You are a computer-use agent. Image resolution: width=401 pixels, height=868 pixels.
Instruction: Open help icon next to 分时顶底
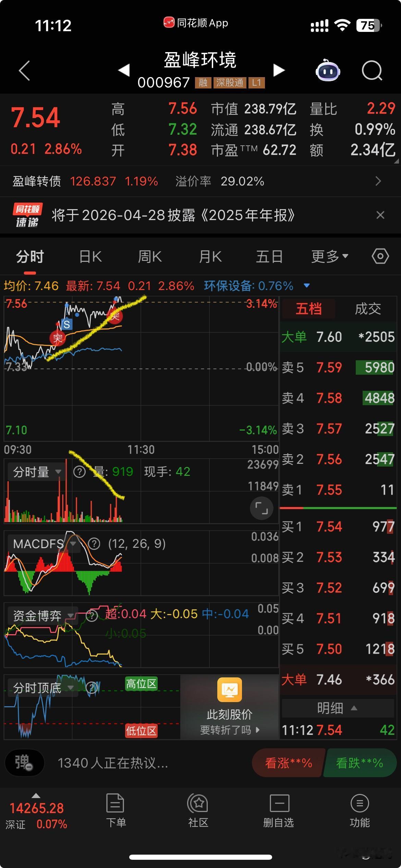tap(92, 688)
